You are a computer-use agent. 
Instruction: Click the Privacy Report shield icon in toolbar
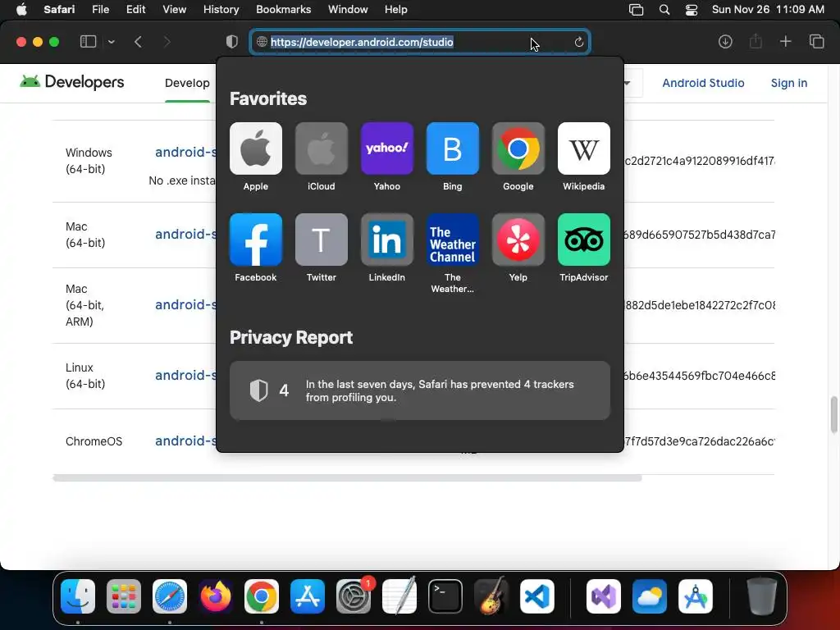[232, 42]
